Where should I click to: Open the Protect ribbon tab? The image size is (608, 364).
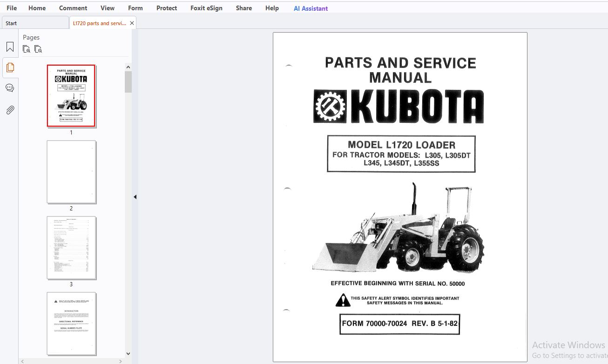(x=167, y=8)
